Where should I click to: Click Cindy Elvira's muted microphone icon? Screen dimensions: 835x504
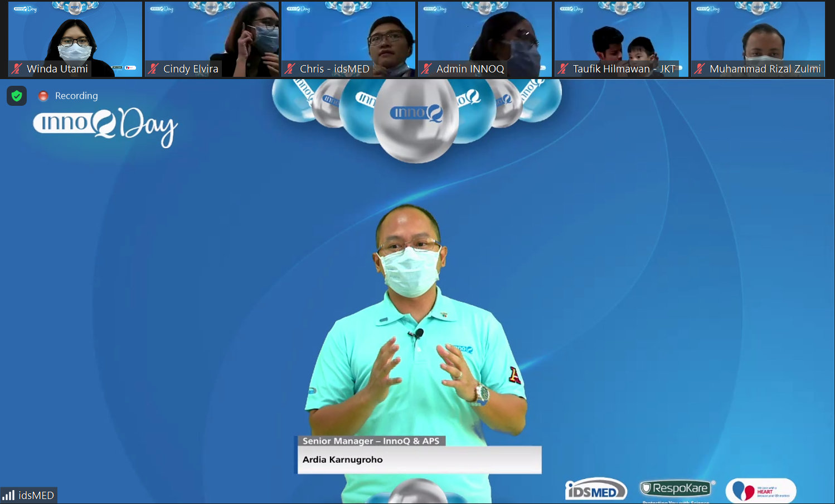pyautogui.click(x=153, y=68)
